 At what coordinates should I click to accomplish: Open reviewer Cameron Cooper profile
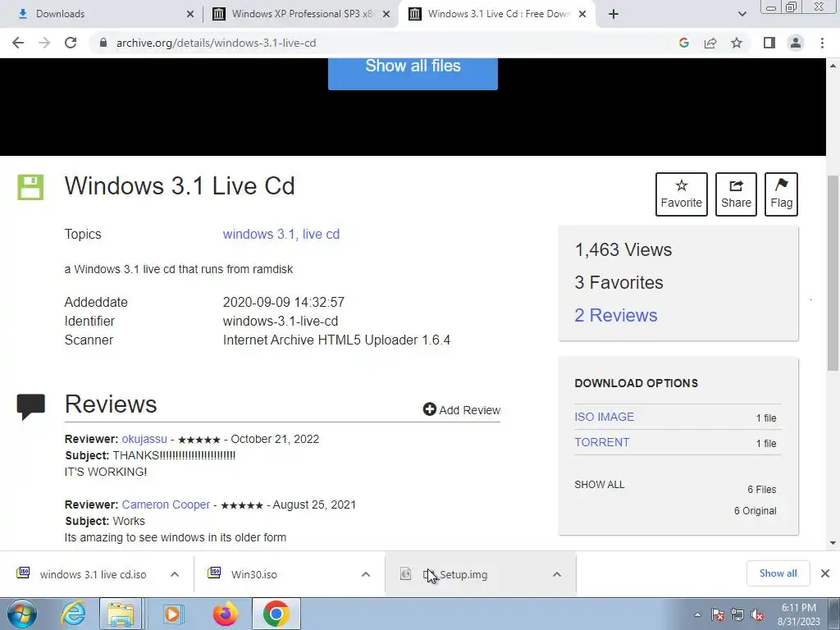coord(166,504)
